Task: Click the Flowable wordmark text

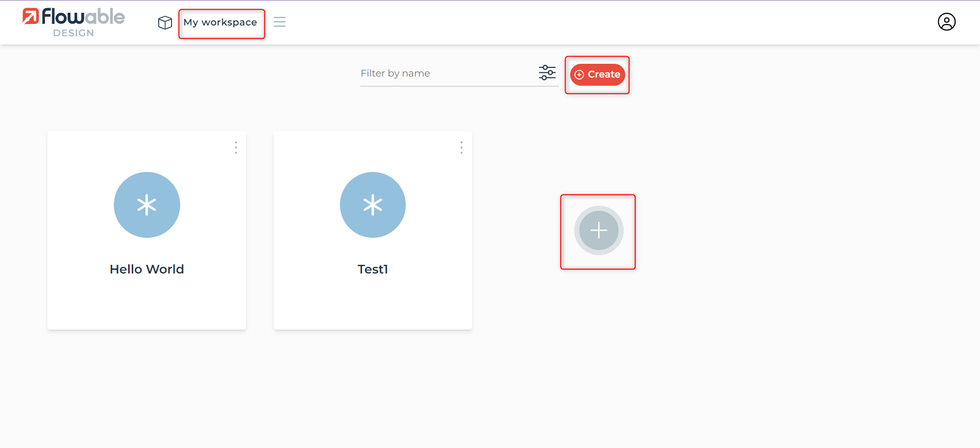Action: pyautogui.click(x=83, y=16)
